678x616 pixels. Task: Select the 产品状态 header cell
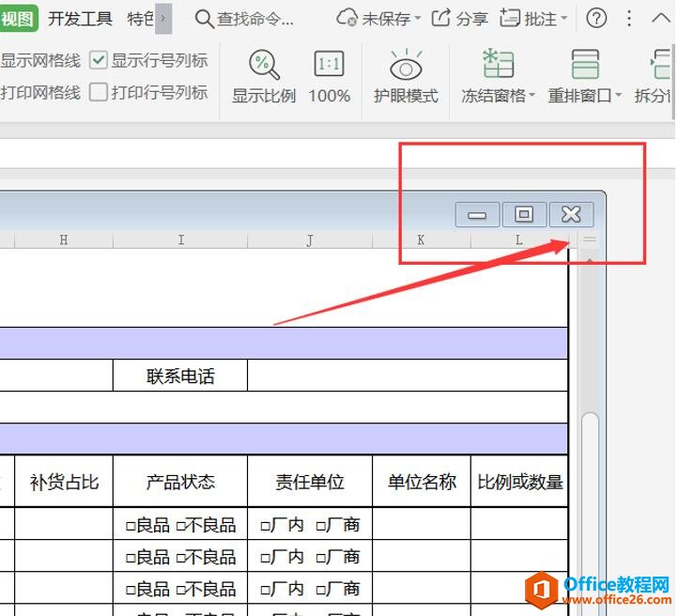click(x=180, y=481)
